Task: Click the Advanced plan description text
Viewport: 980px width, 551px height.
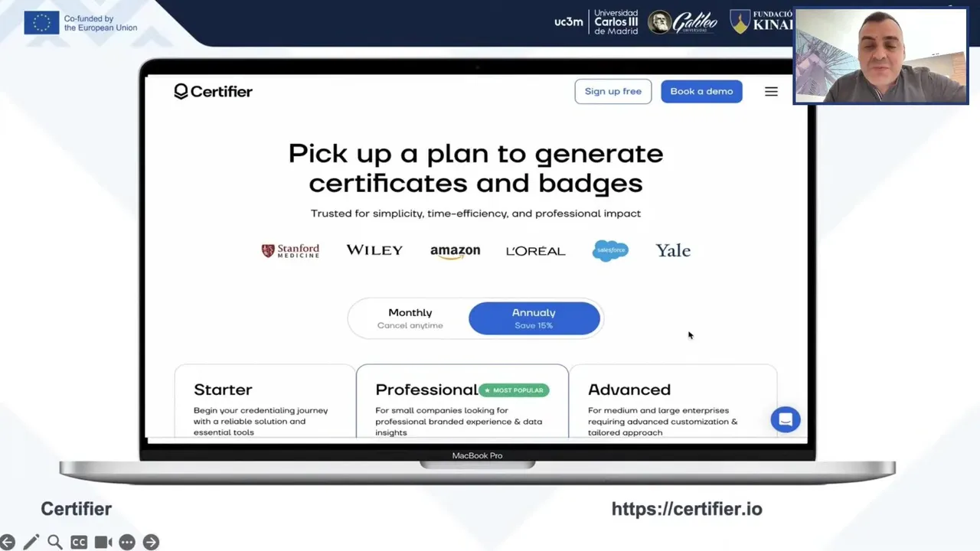Action: coord(662,421)
